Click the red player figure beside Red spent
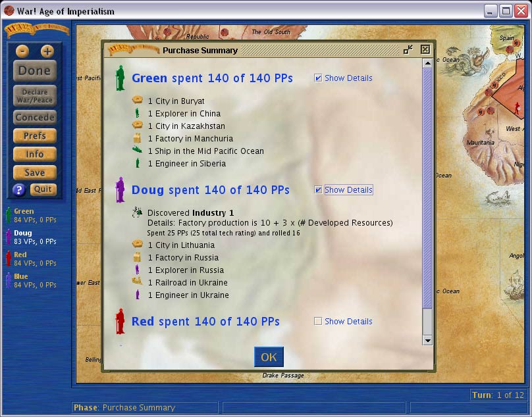 (120, 322)
